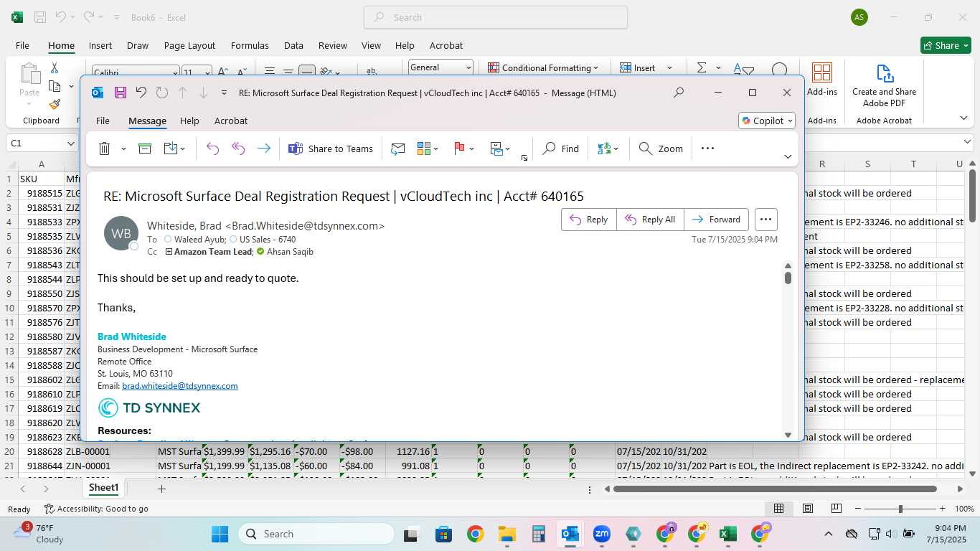Open more message actions ellipsis in header
980x551 pixels.
[765, 220]
